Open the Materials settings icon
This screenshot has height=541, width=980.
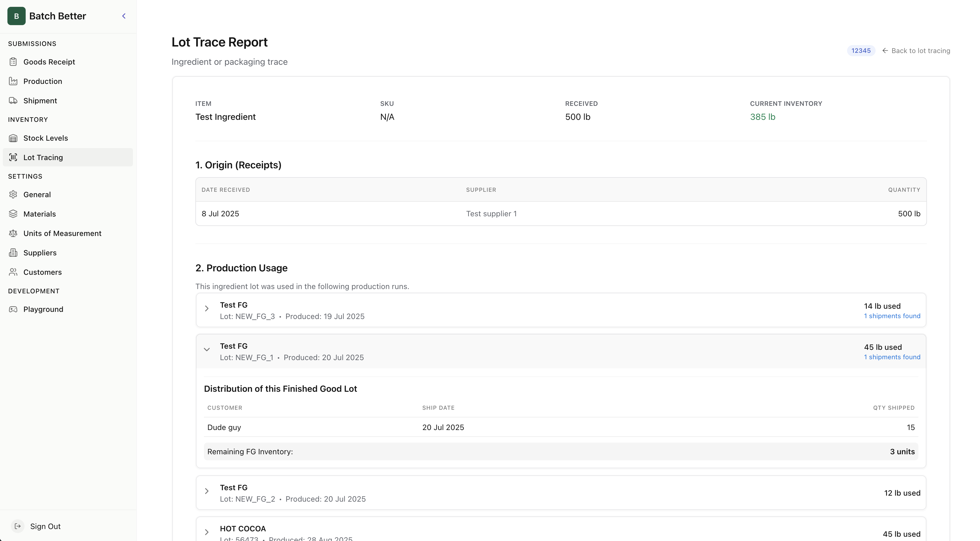[x=13, y=214]
